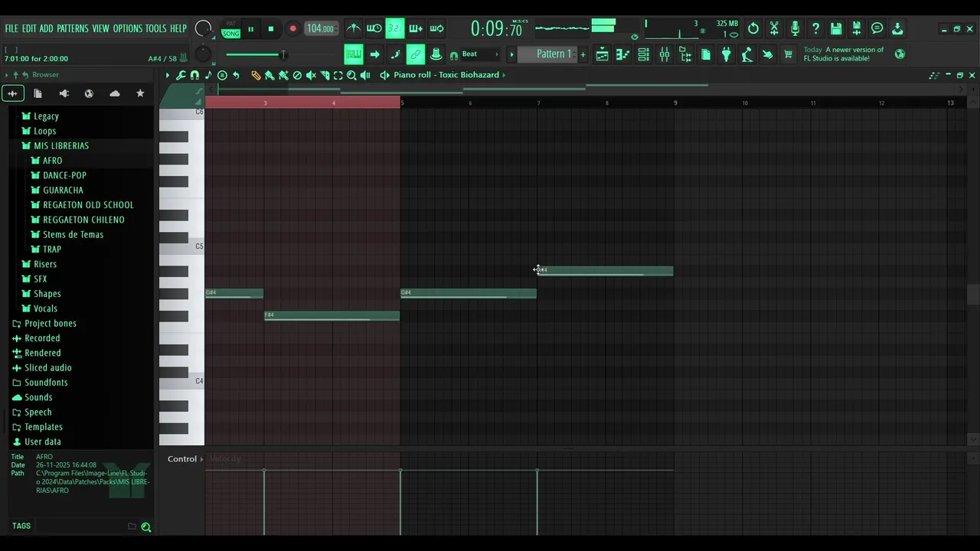Stop playback
The height and width of the screenshot is (551, 980).
tap(271, 29)
